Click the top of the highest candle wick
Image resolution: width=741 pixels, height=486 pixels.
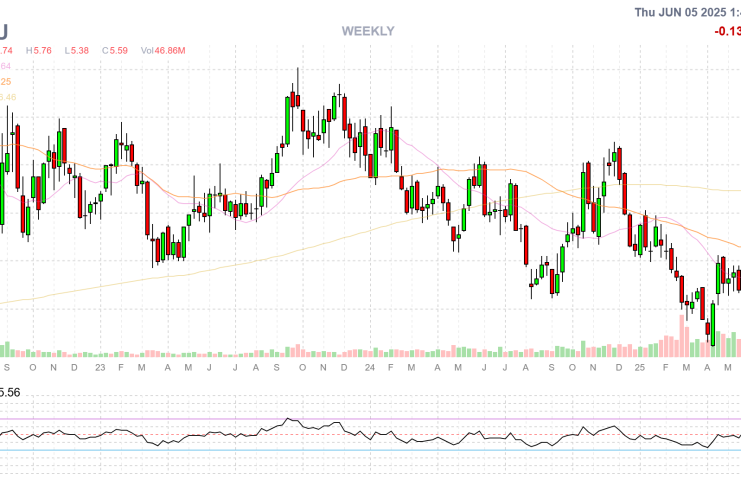[298, 70]
